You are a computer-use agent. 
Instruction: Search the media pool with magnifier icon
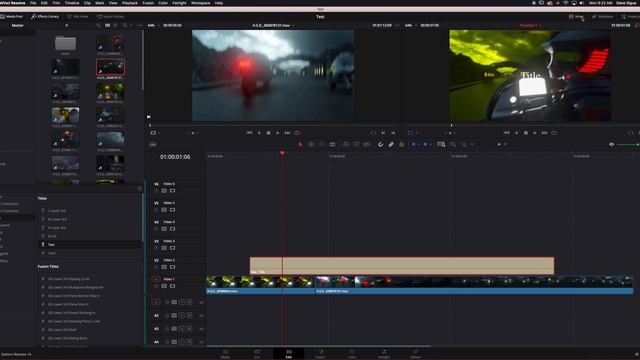[x=125, y=25]
